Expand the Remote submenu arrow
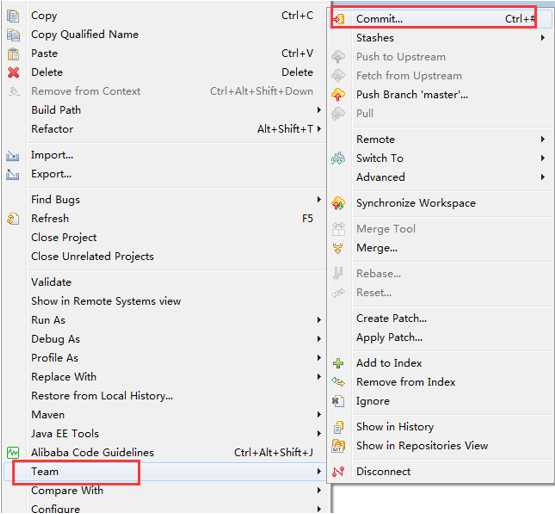This screenshot has width=555, height=514. 543,139
